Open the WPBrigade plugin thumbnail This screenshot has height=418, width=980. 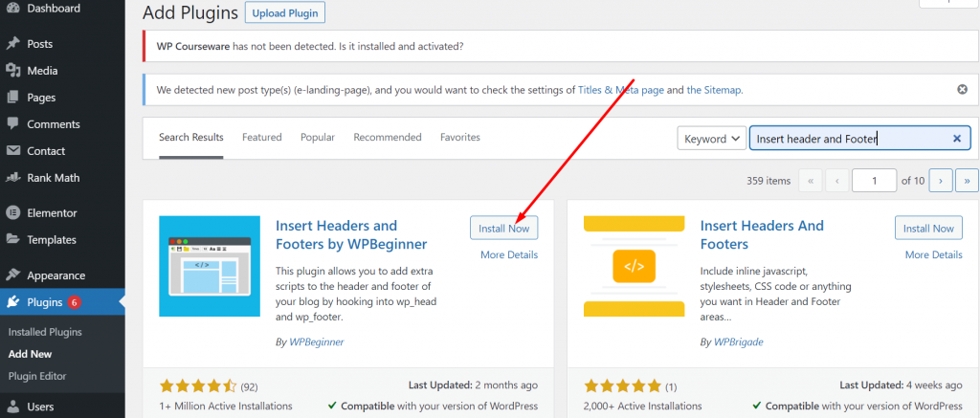coord(634,266)
